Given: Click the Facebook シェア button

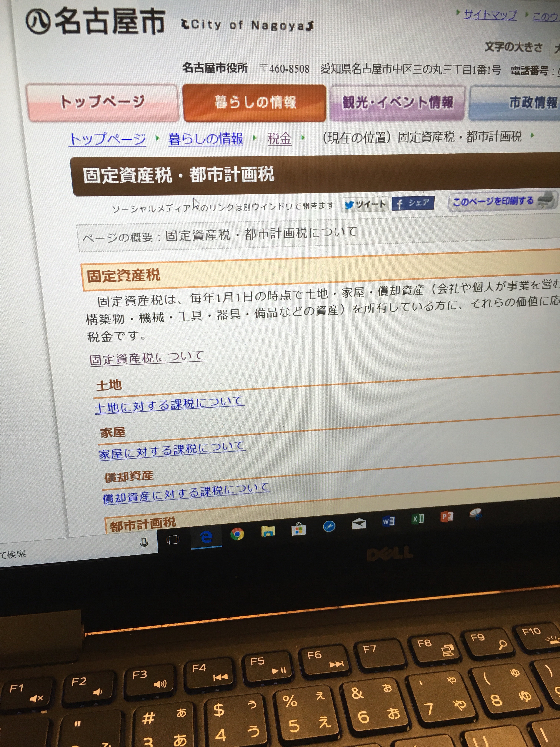Looking at the screenshot, I should 413,203.
